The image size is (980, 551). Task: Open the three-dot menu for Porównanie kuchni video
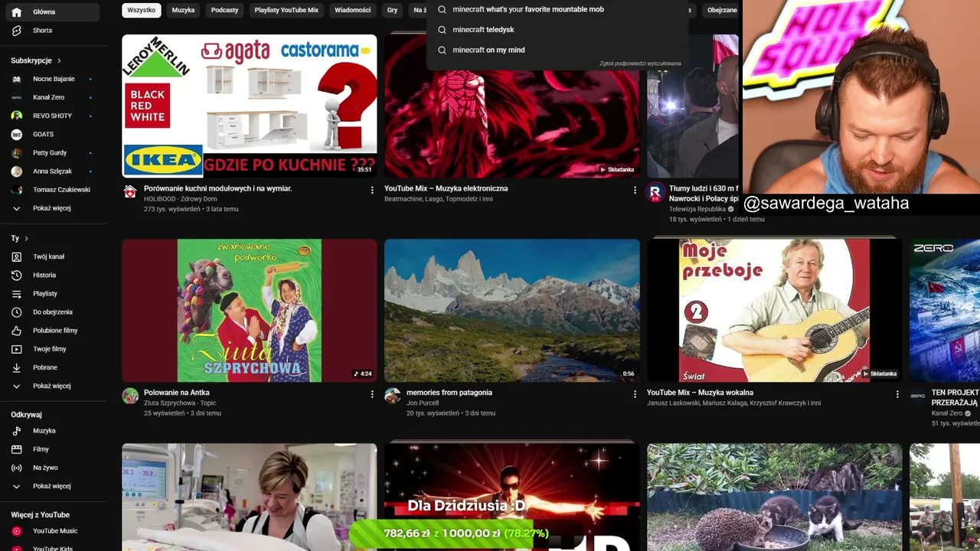tap(372, 190)
